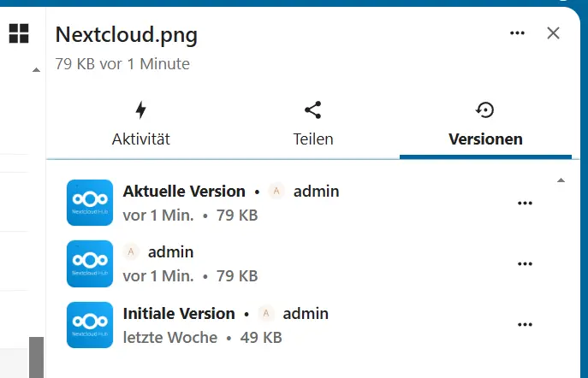Viewport: 588px width, 378px height.
Task: Click the file list scroll-up arrow on left
Action: coord(36,69)
